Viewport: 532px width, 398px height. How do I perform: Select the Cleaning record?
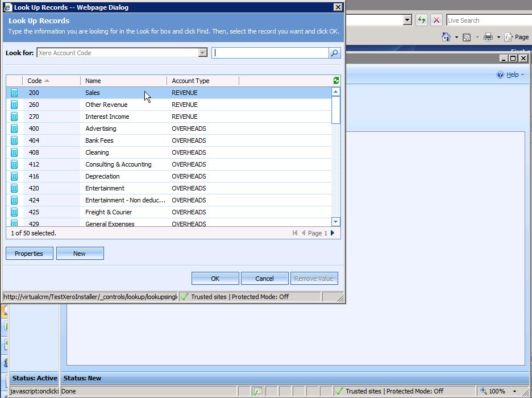pyautogui.click(x=169, y=152)
